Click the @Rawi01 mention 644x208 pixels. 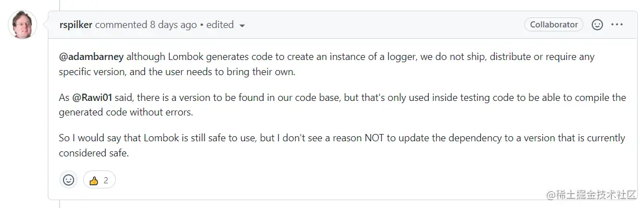coord(92,98)
